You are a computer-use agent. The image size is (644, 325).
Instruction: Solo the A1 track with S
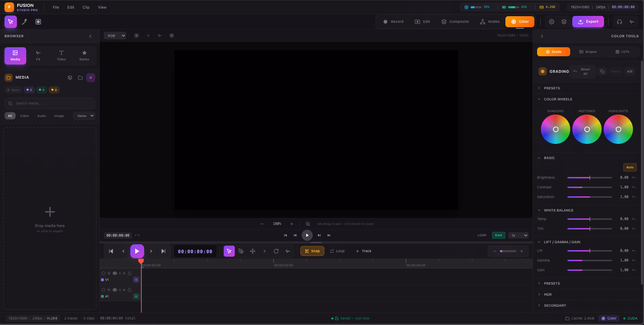point(120,290)
